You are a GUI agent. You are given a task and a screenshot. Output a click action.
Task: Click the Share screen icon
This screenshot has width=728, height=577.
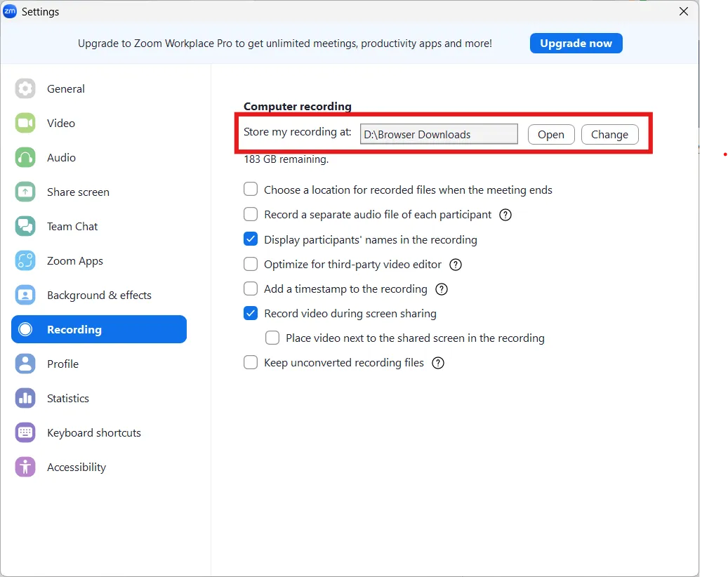25,192
